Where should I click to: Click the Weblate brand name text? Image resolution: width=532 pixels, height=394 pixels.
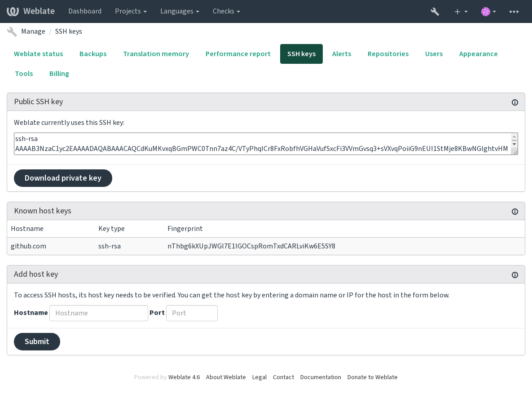point(39,11)
